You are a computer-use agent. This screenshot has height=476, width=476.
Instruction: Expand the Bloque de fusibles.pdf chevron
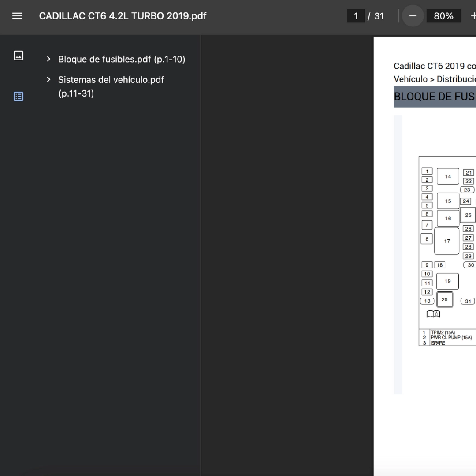(48, 59)
